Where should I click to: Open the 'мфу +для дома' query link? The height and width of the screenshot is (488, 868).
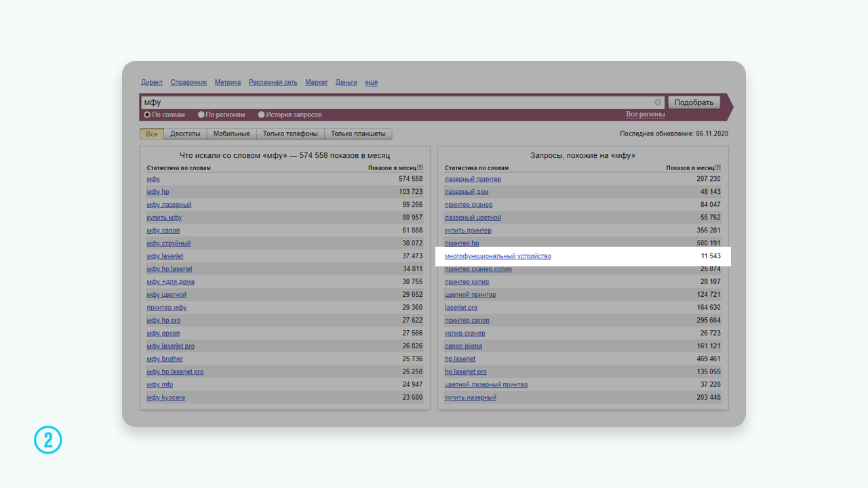(170, 282)
